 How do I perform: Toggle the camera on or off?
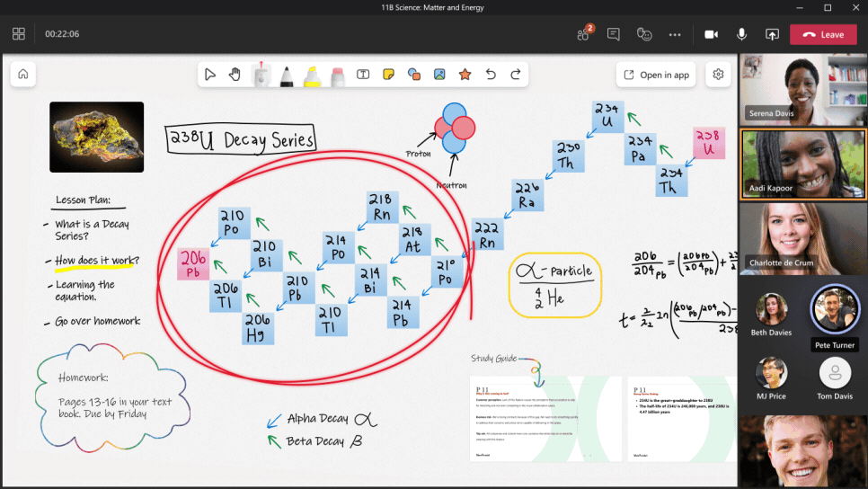(711, 34)
